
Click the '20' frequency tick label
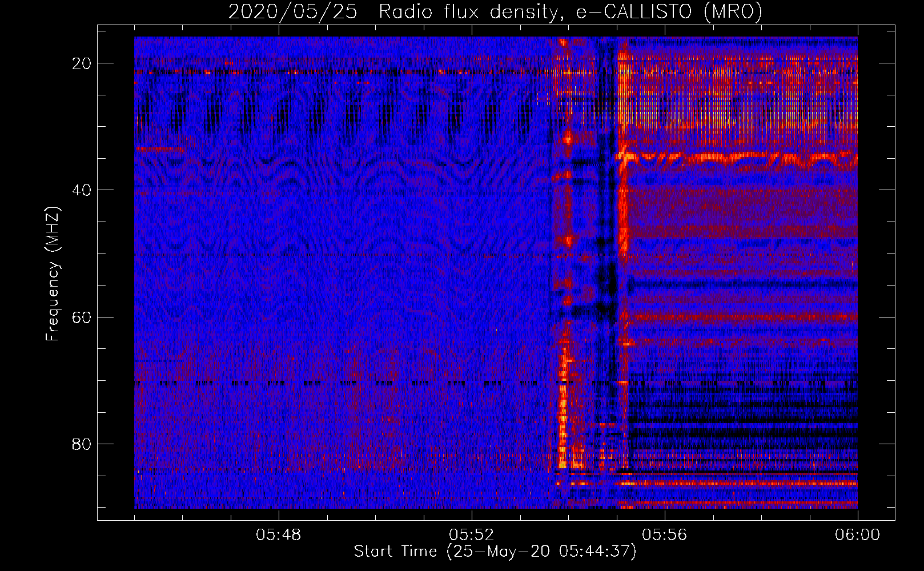click(82, 63)
